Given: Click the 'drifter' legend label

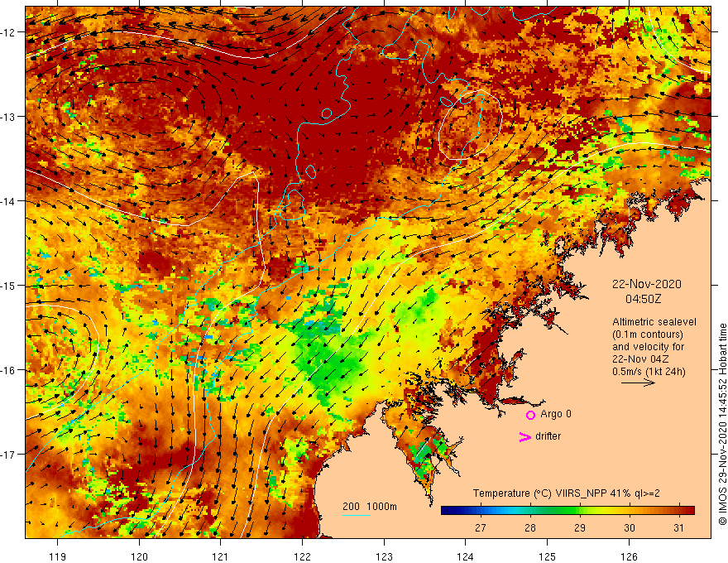Looking at the screenshot, I should point(548,436).
